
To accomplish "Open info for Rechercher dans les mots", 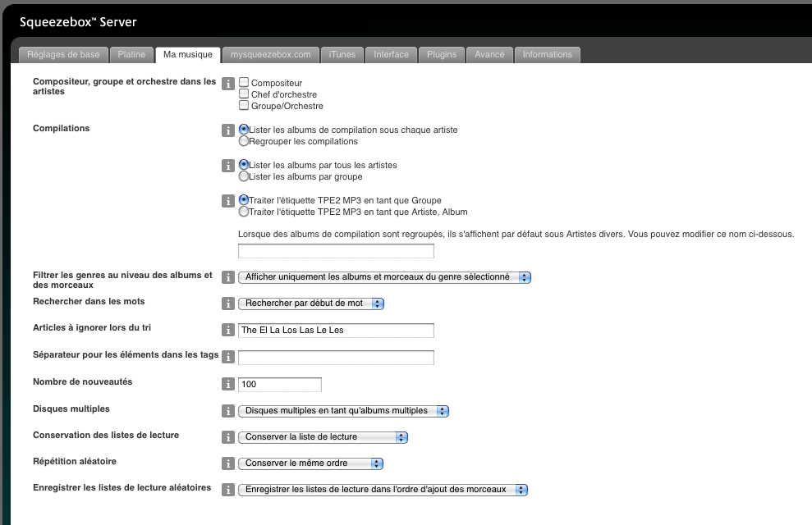I will (x=228, y=304).
